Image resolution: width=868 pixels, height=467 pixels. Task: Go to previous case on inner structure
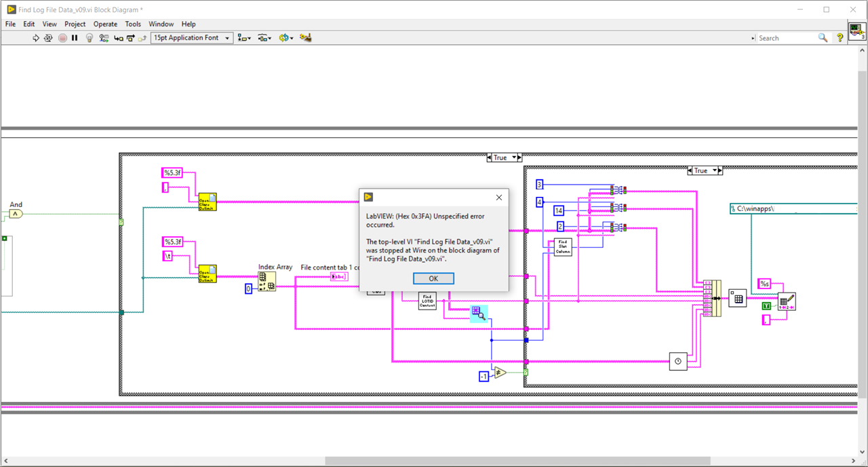(x=690, y=170)
